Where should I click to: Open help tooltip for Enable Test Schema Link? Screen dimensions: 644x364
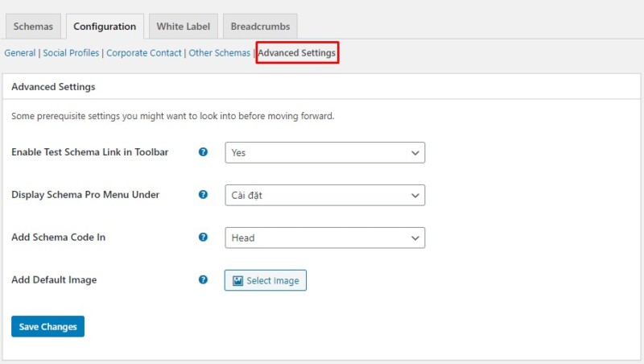click(x=204, y=152)
